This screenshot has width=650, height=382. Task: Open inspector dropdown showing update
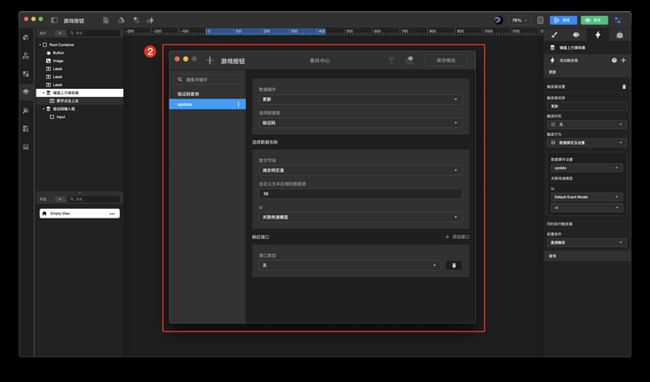click(586, 168)
